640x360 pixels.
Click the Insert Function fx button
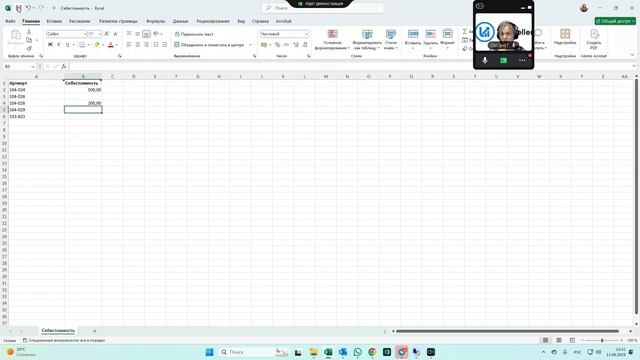pos(64,67)
